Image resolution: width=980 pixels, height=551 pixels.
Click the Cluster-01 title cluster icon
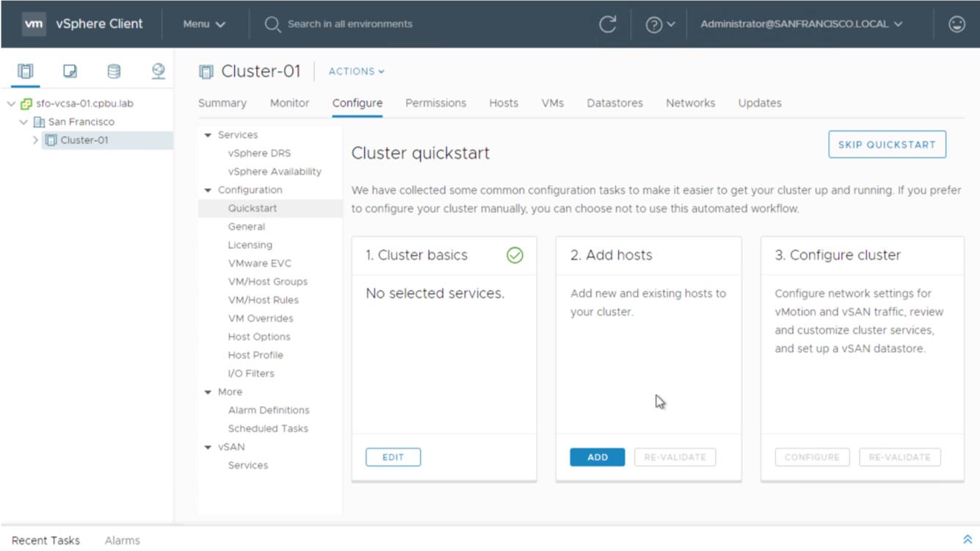point(206,72)
